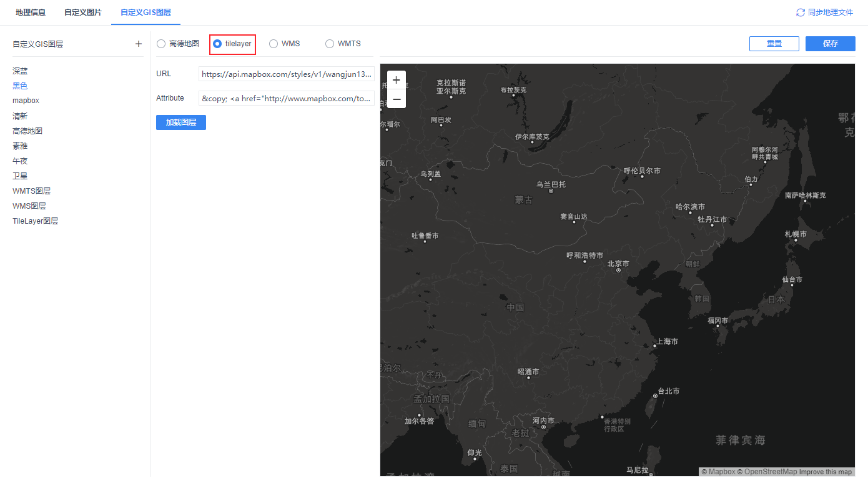Screen dimensions: 868x483
Task: Switch to the 自定义图片 tab
Action: click(83, 12)
